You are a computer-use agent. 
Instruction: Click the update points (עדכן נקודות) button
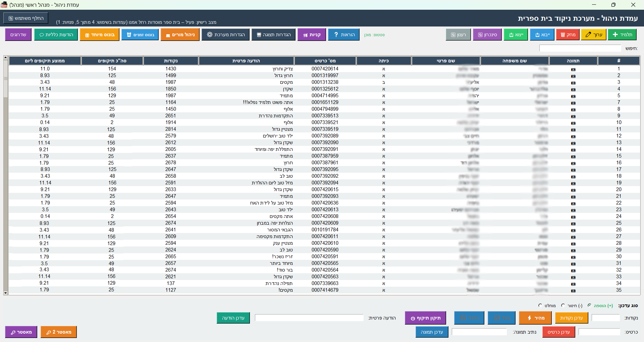(x=571, y=318)
